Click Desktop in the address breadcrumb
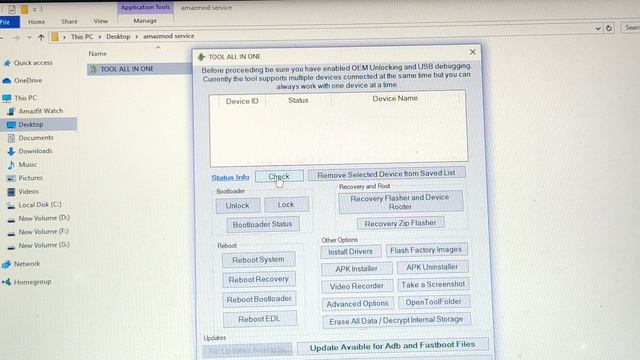This screenshot has height=360, width=640. [118, 36]
